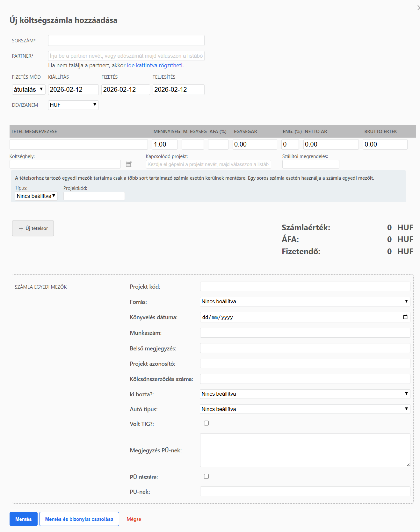Close the panel with top-right arrow
Image resolution: width=420 pixels, height=532 pixels.
click(418, 8)
